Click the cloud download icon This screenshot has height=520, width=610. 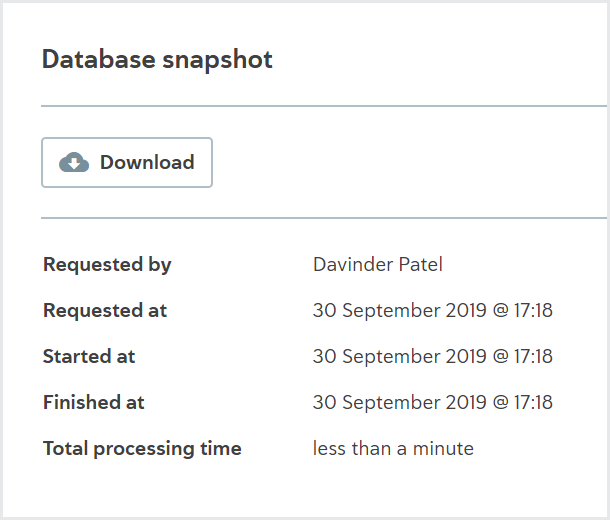click(74, 162)
